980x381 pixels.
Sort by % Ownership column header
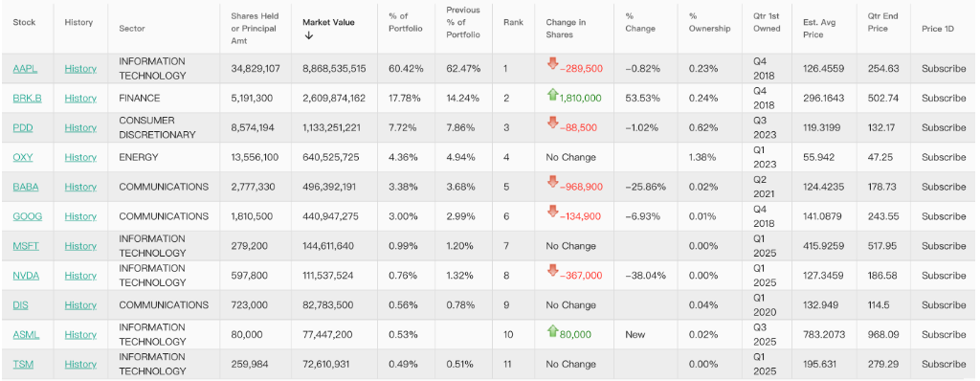[x=710, y=23]
